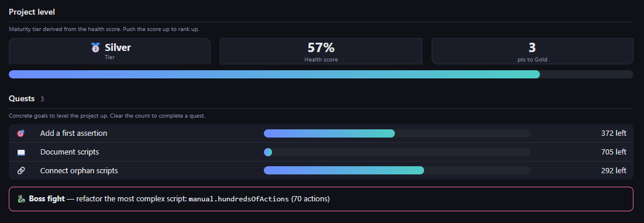The image size is (644, 223).
Task: Open the Connect orphan scripts quest
Action: (321, 170)
